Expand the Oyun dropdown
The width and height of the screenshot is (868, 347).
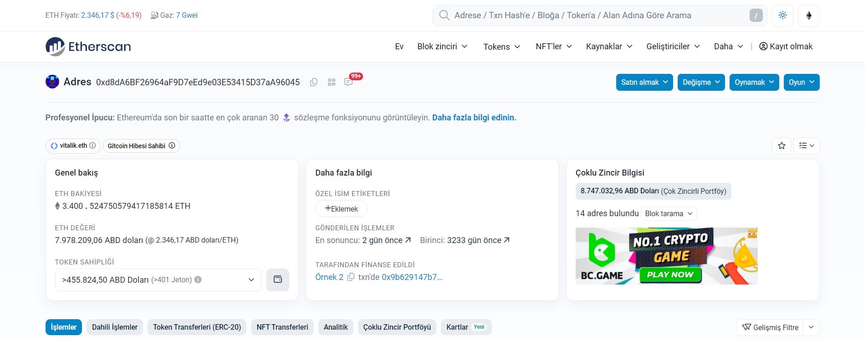coord(802,82)
